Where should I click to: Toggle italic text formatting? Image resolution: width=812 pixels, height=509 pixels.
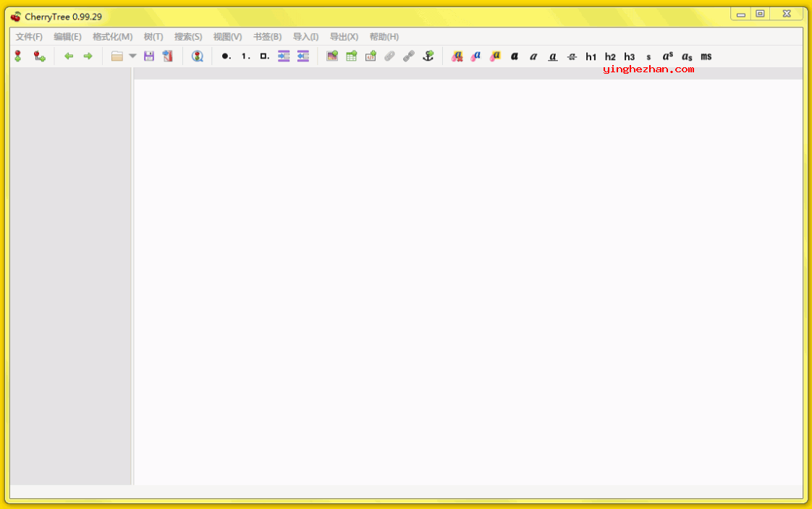coord(533,56)
